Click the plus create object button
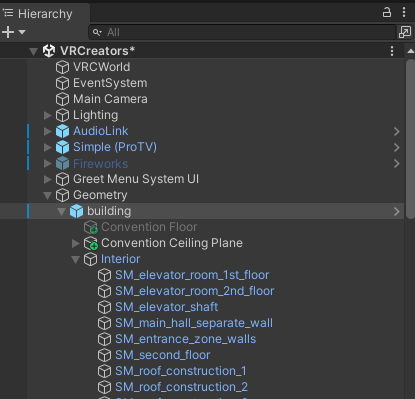Screen dimensions: 415x399 (8, 32)
